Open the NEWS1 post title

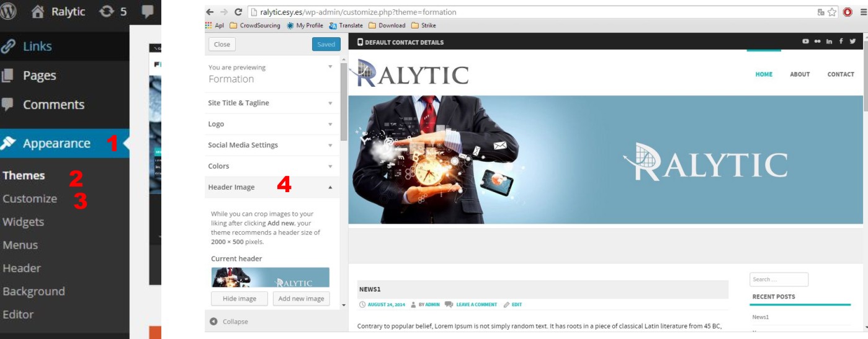369,289
